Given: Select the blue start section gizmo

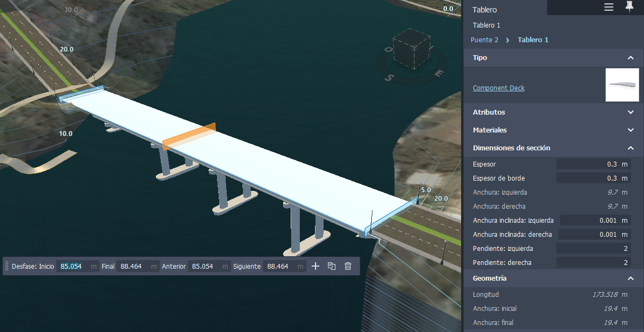Looking at the screenshot, I should coord(81,93).
